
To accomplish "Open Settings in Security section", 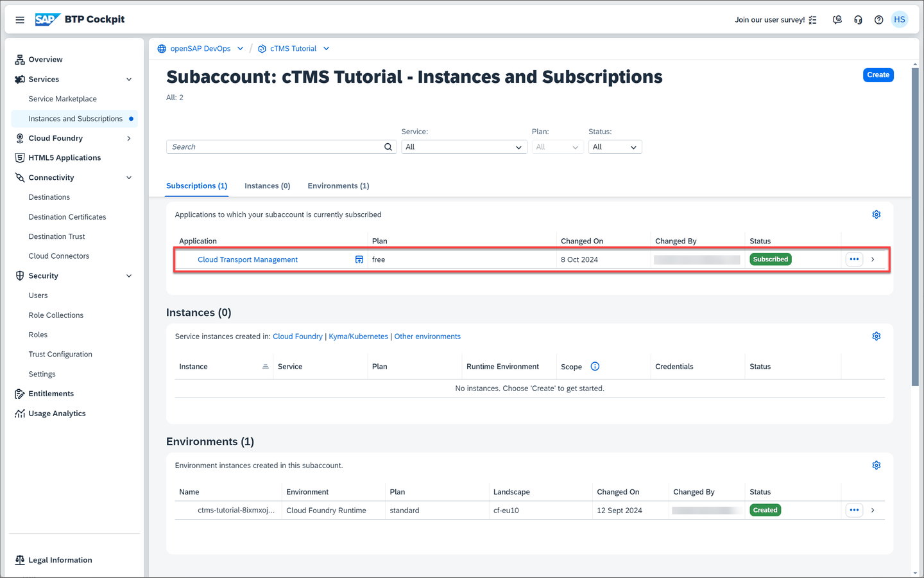I will [42, 374].
